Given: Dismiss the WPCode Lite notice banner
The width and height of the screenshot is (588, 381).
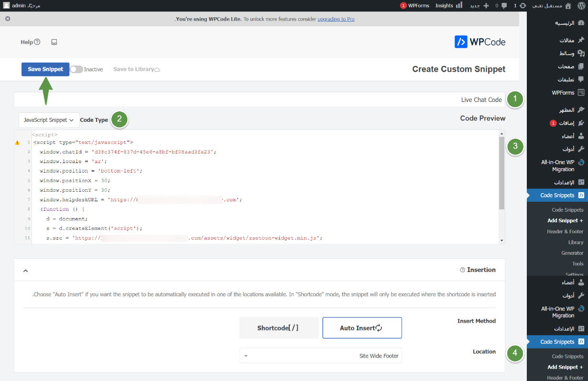Looking at the screenshot, I should pyautogui.click(x=8, y=19).
